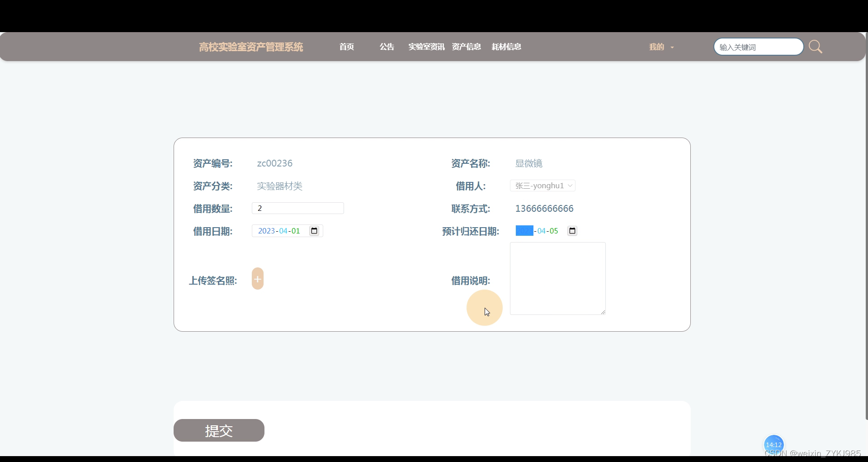Viewport: 868px width, 462px height.
Task: Click the 提交 submit button
Action: (x=219, y=430)
